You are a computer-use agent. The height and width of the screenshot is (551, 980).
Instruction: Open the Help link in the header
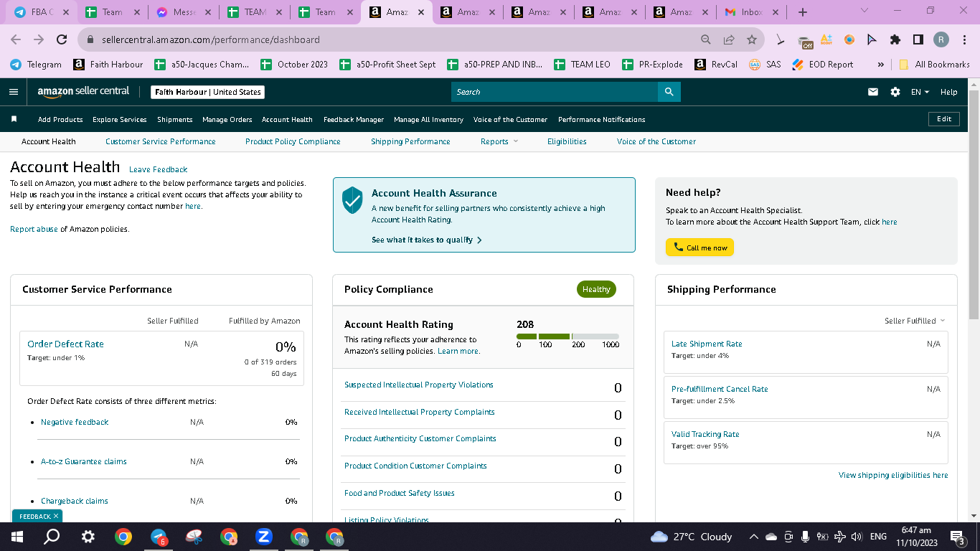point(948,92)
